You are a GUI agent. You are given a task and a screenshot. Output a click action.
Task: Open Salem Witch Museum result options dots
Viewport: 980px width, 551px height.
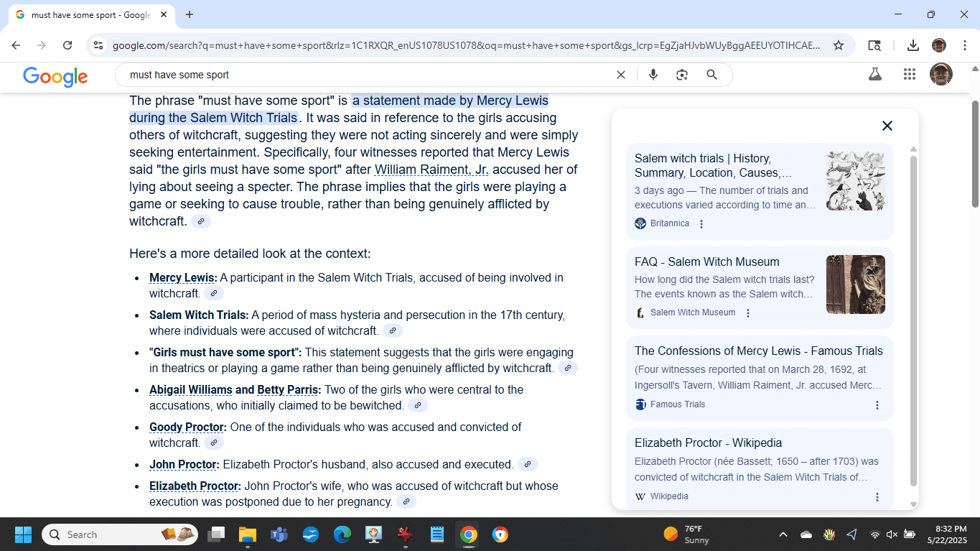click(x=748, y=312)
